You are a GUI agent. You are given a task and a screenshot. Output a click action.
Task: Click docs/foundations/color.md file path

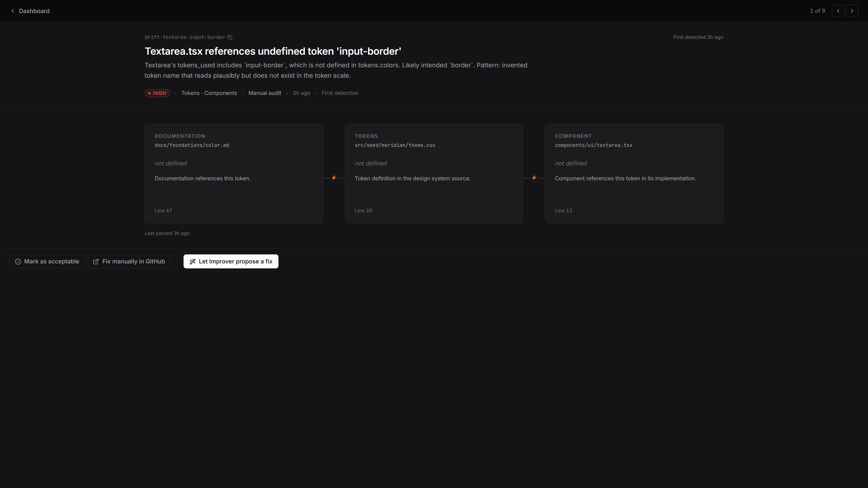(192, 145)
